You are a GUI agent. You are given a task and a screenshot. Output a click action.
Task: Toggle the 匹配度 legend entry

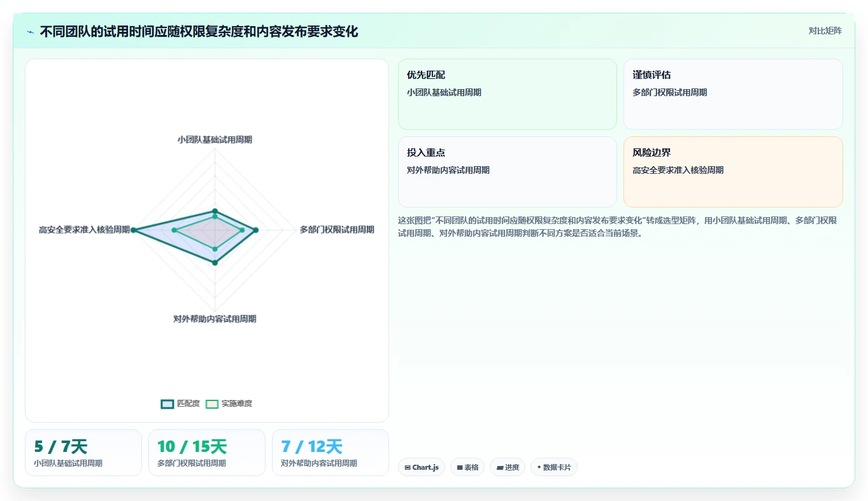(x=181, y=404)
